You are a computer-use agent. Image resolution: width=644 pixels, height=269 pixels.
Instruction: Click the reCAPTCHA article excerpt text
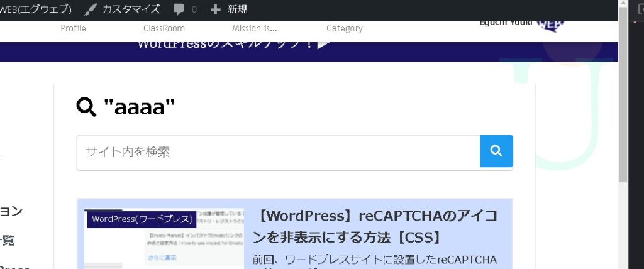[x=375, y=260]
